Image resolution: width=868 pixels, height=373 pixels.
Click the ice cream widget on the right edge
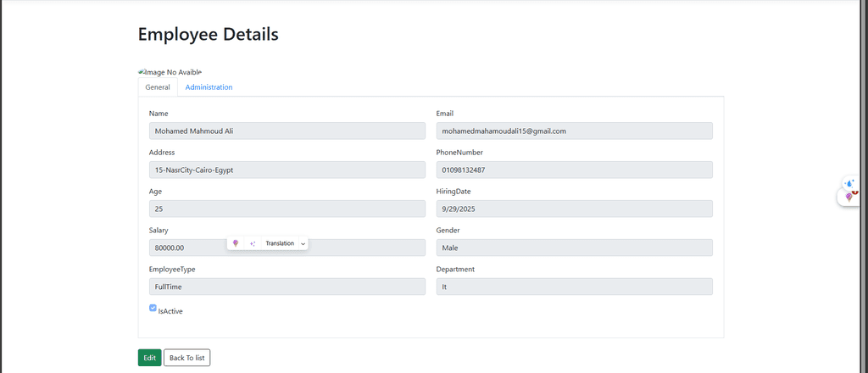[849, 197]
